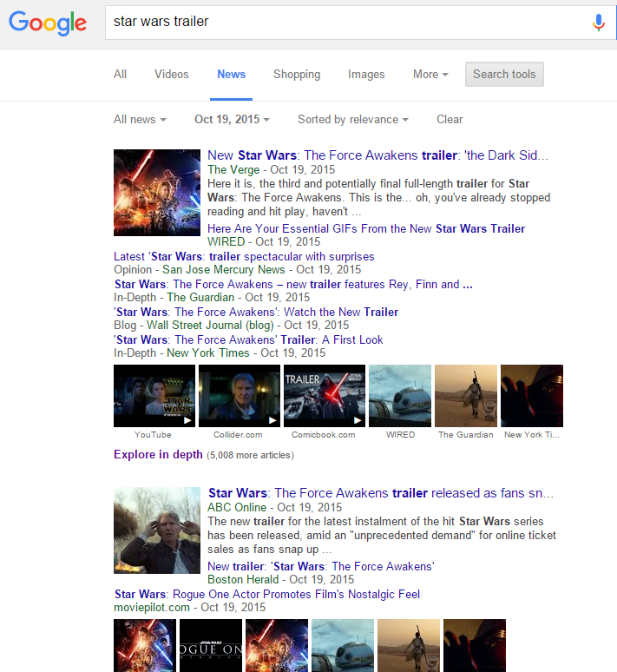617x672 pixels.
Task: Click the Comicbook.com source label
Action: pos(324,435)
